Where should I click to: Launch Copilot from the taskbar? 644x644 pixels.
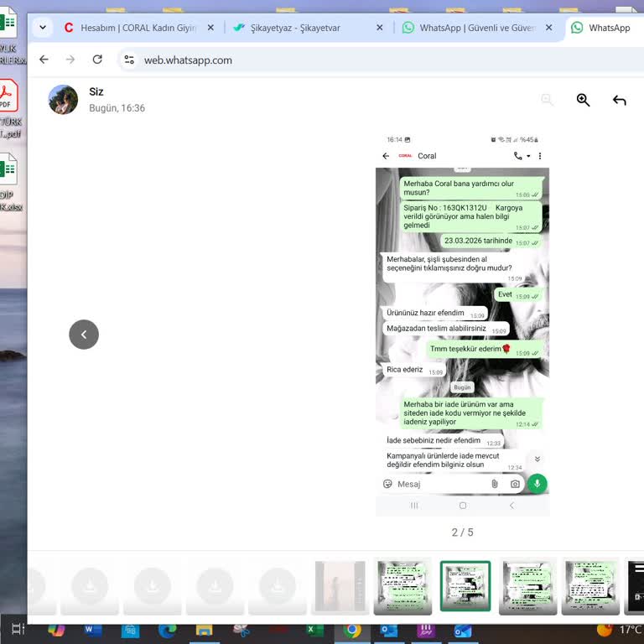(x=56, y=629)
